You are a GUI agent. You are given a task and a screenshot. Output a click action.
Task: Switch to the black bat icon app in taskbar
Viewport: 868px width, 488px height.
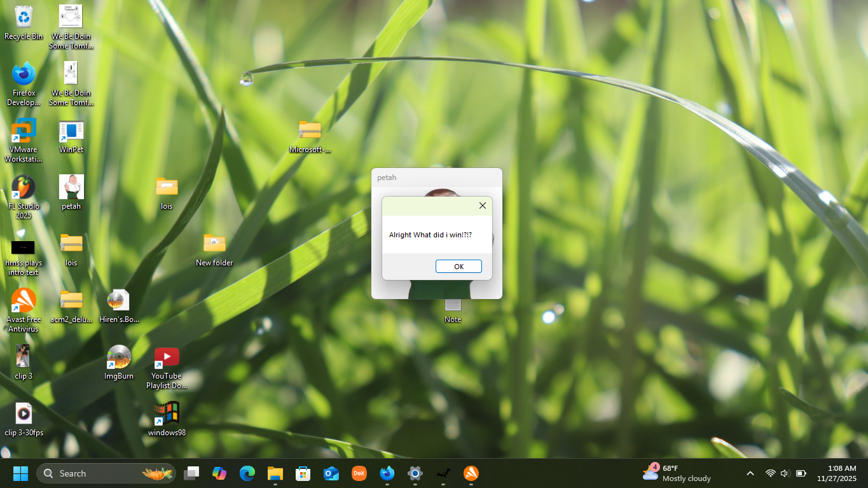443,473
